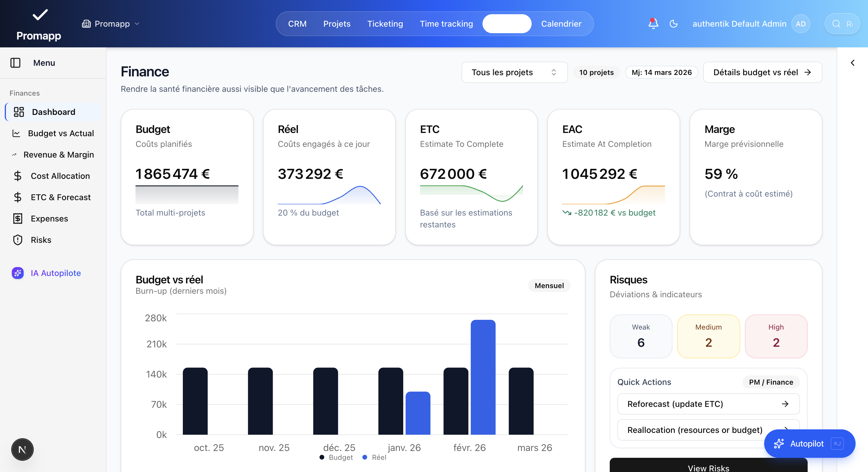Go to the Time tracking tab
This screenshot has width=868, height=472.
(446, 24)
